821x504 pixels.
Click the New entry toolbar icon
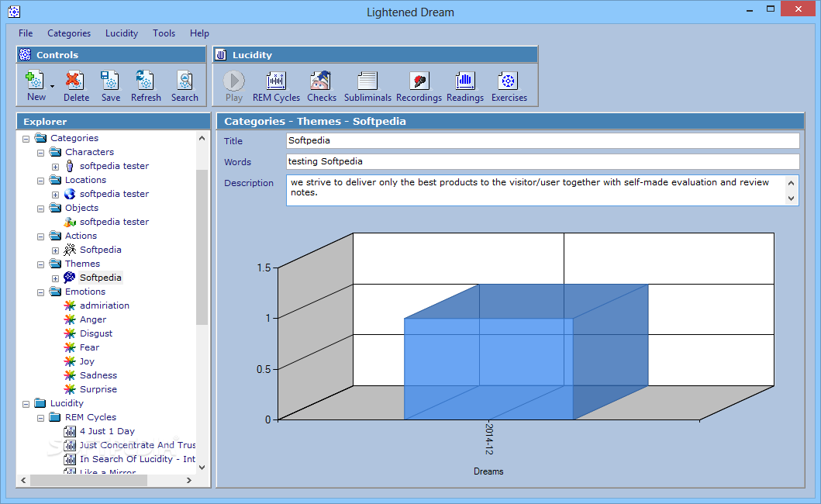[35, 80]
